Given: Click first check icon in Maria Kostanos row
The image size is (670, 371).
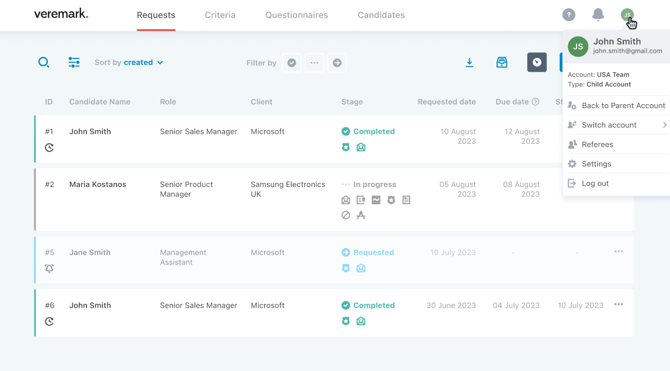Looking at the screenshot, I should (x=346, y=200).
